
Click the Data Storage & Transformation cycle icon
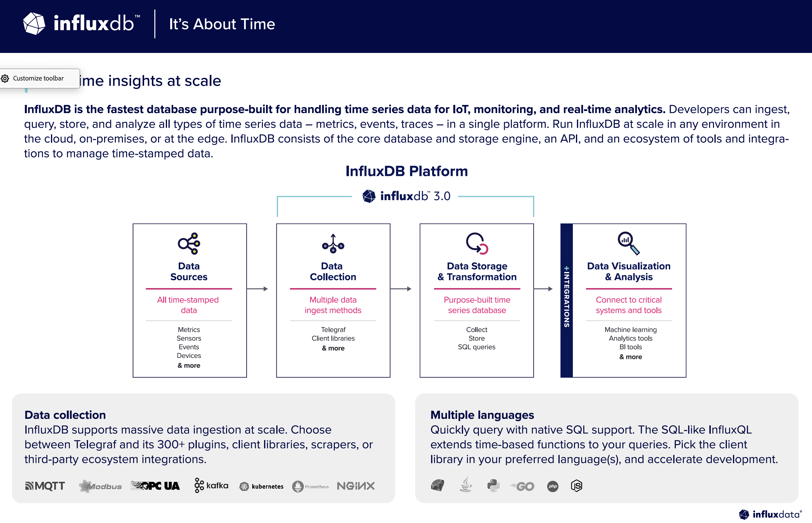pyautogui.click(x=477, y=243)
